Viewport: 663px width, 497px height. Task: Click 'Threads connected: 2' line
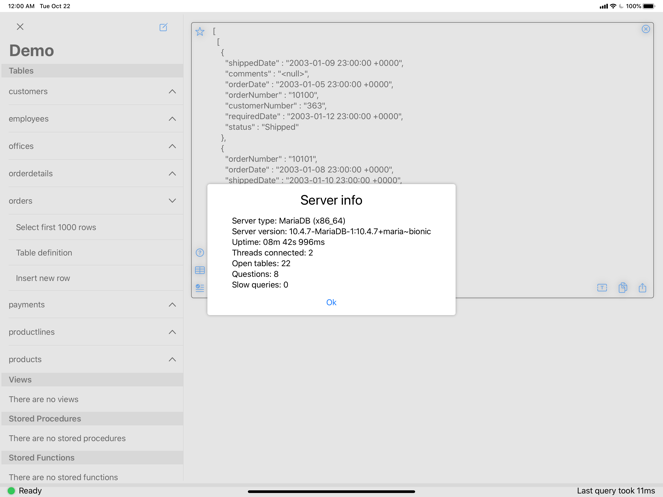coord(272,253)
